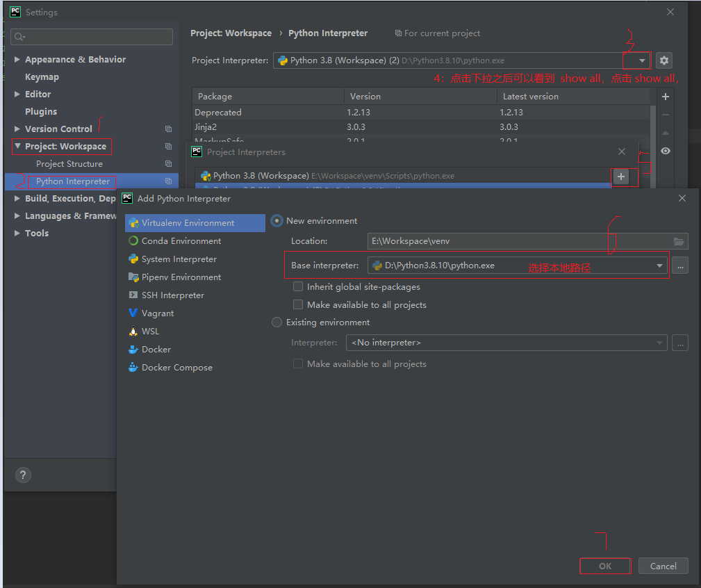Image resolution: width=701 pixels, height=588 pixels.
Task: Check Make available to all projects under Existing environment
Action: [298, 364]
